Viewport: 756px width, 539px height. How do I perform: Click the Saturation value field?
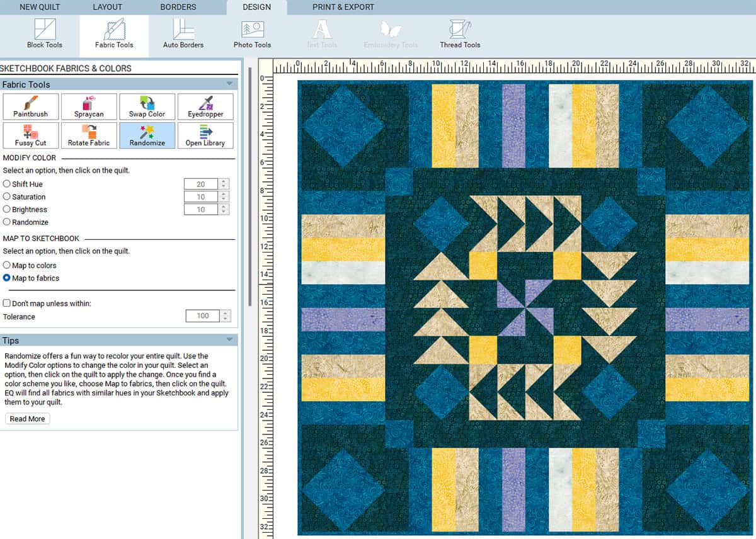(x=201, y=196)
